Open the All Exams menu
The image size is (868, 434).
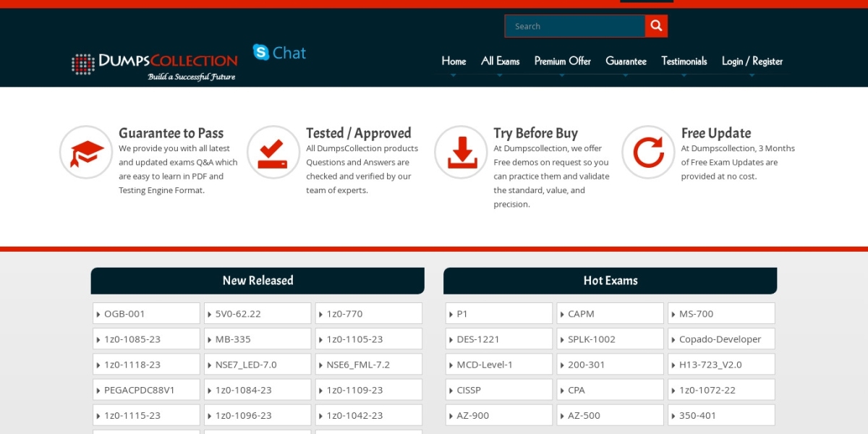click(501, 61)
